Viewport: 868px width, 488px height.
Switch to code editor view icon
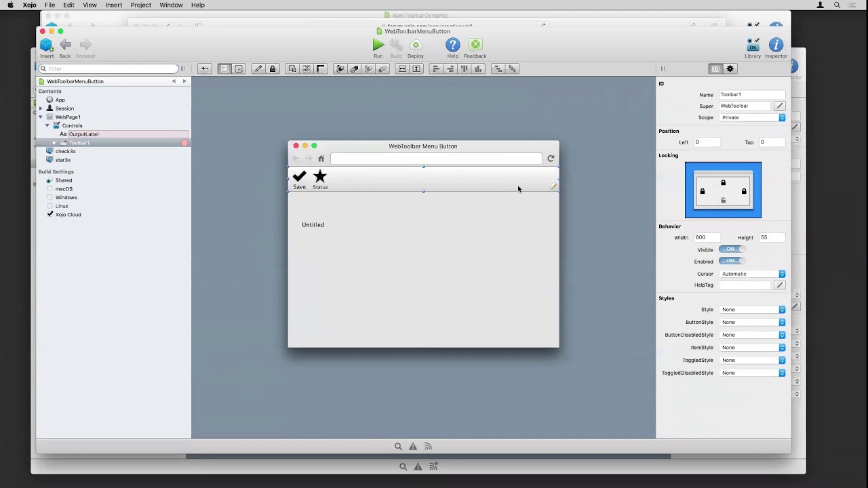239,68
